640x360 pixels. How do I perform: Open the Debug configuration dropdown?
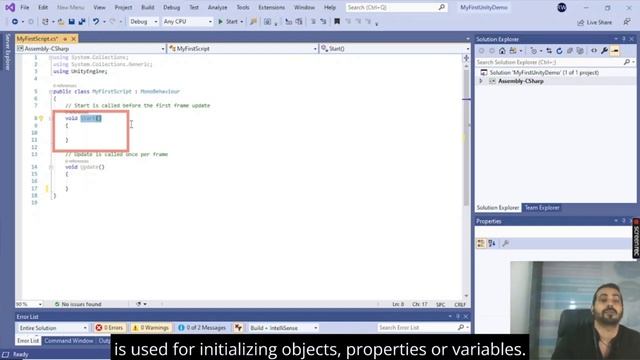point(143,22)
